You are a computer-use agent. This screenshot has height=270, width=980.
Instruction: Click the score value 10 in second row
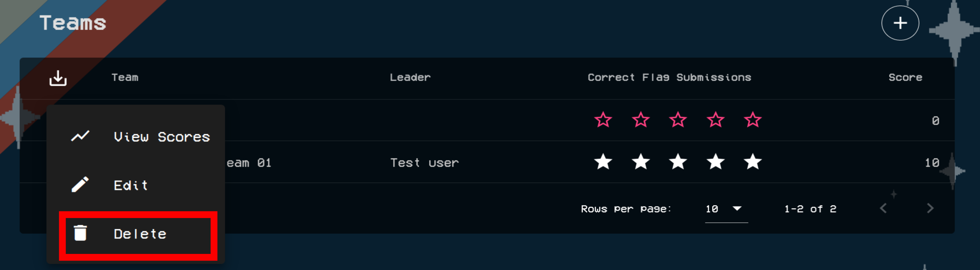[x=932, y=163]
